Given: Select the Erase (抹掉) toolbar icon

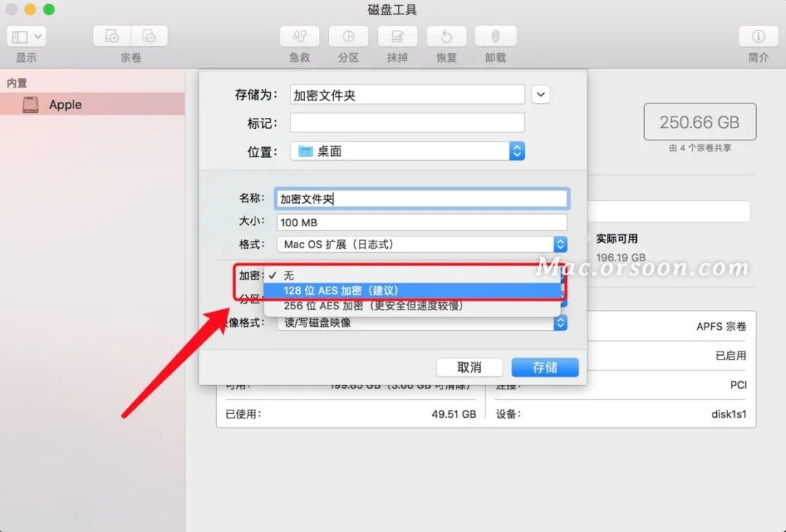Looking at the screenshot, I should coord(397,36).
